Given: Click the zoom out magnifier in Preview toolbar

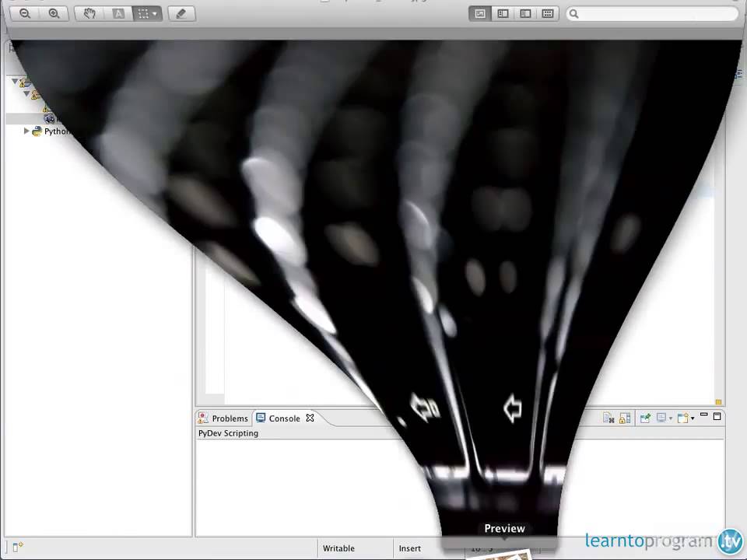Looking at the screenshot, I should coord(25,13).
